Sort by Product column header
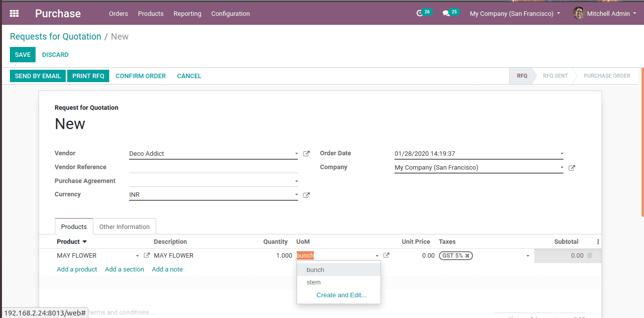The height and width of the screenshot is (318, 644). 72,242
